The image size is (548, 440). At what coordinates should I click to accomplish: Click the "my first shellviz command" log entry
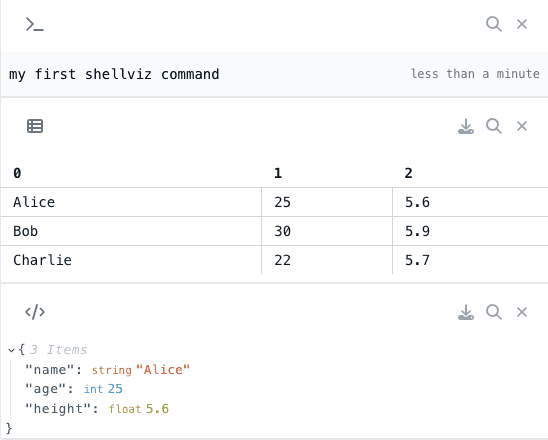coord(114,74)
